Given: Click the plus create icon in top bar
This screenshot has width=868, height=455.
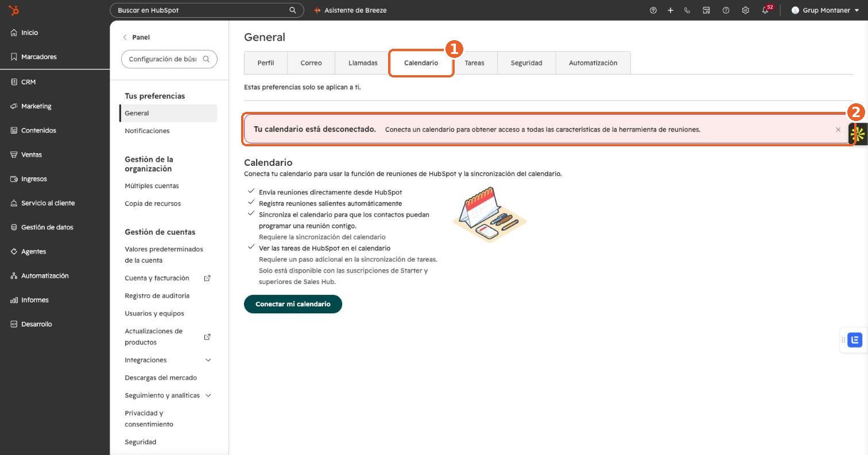Looking at the screenshot, I should click(x=670, y=10).
